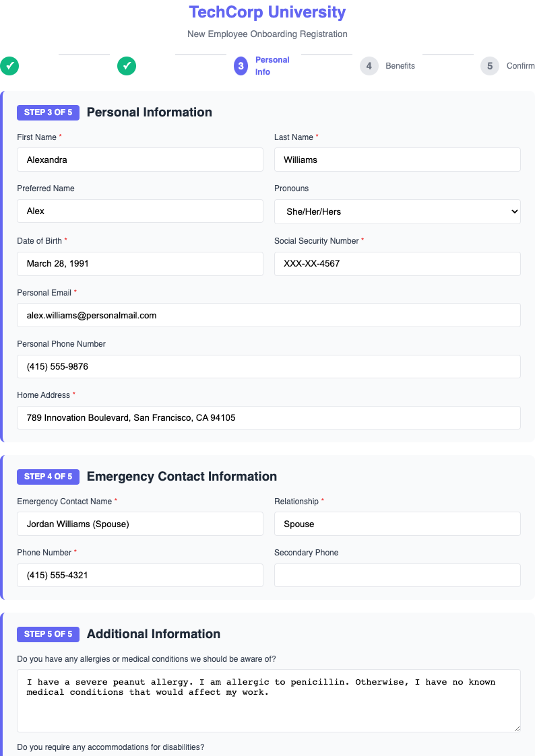Click the Confirm step label
Image resolution: width=535 pixels, height=756 pixels.
click(520, 66)
